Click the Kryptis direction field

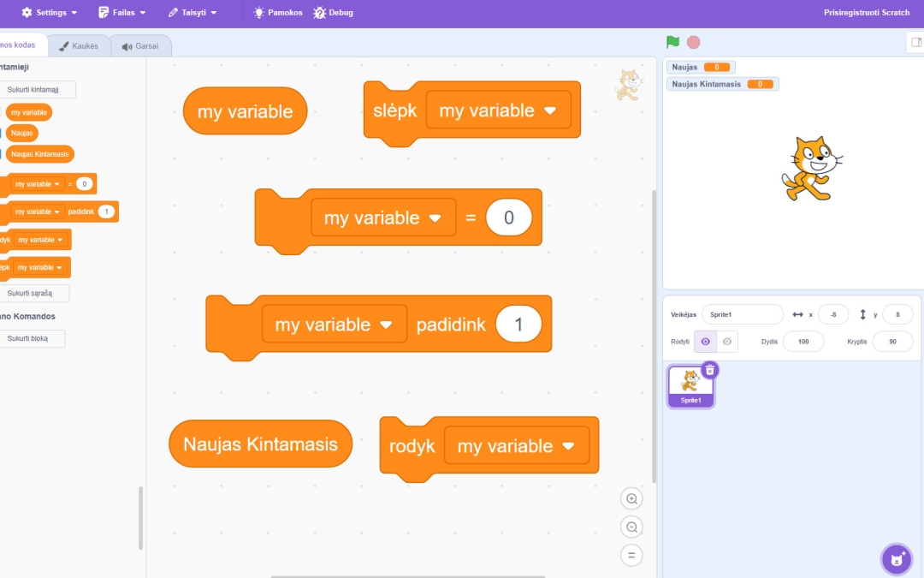click(x=892, y=342)
